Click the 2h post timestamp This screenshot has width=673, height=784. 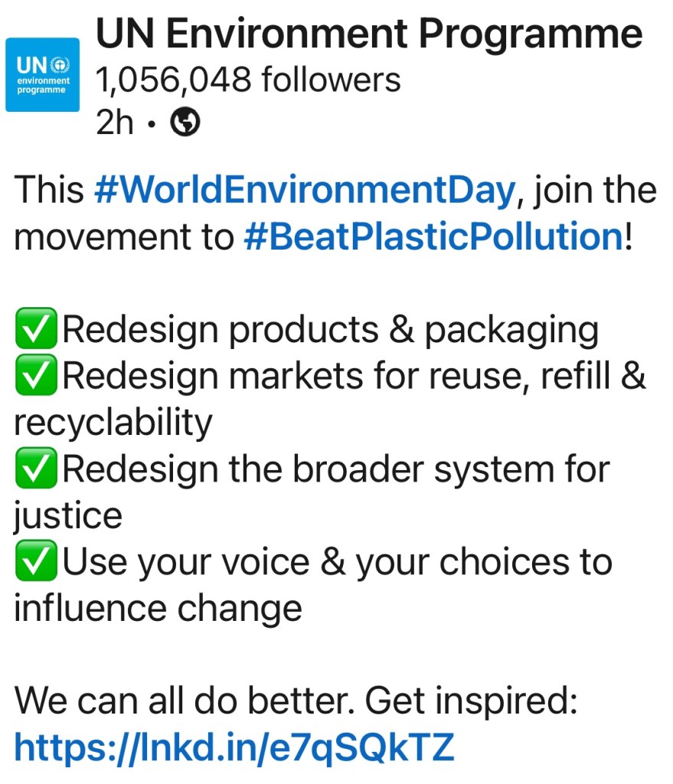(x=115, y=122)
